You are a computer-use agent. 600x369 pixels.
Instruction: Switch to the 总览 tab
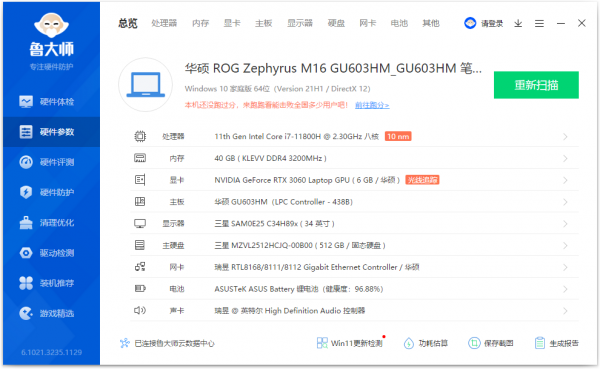click(128, 23)
